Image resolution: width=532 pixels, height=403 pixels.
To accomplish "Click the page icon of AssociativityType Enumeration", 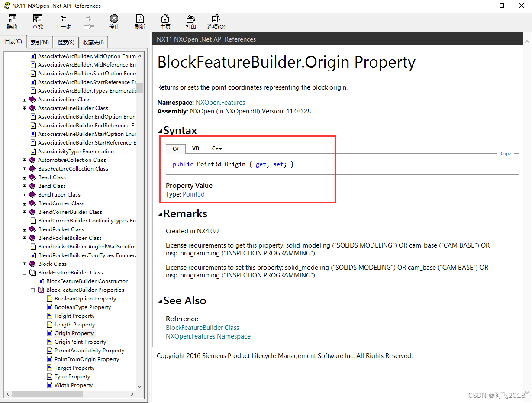I will [x=33, y=152].
